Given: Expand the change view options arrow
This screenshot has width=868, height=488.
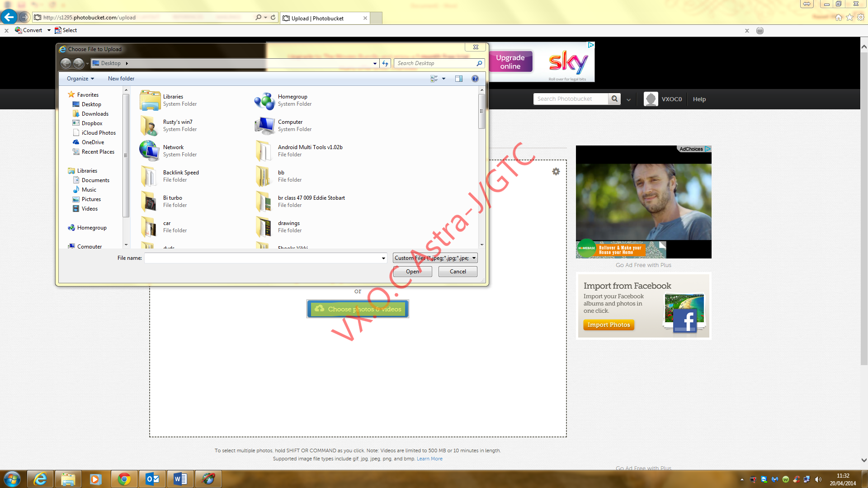Looking at the screenshot, I should pos(444,79).
